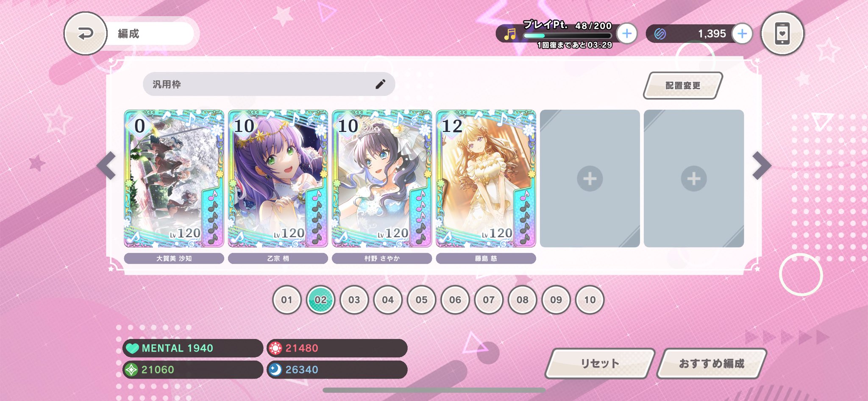Select deck slot 01

point(287,300)
